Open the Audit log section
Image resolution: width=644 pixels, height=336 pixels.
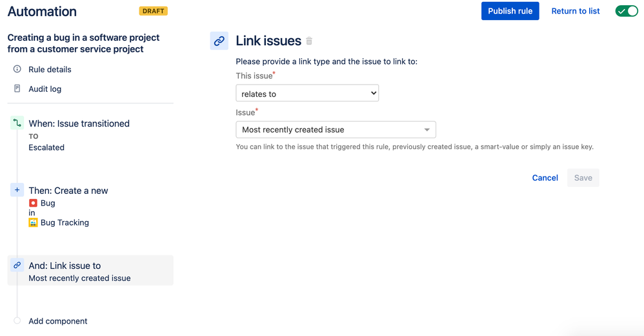coord(45,89)
